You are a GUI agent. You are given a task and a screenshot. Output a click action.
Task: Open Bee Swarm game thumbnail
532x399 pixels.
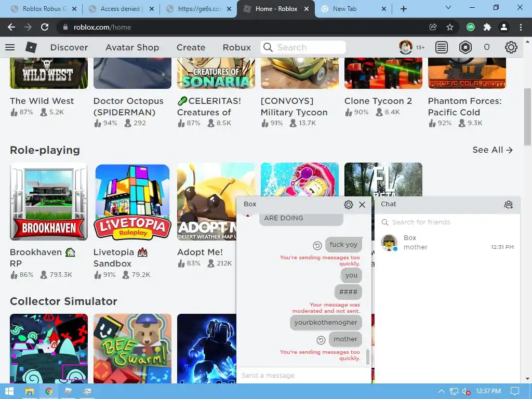[x=132, y=349]
